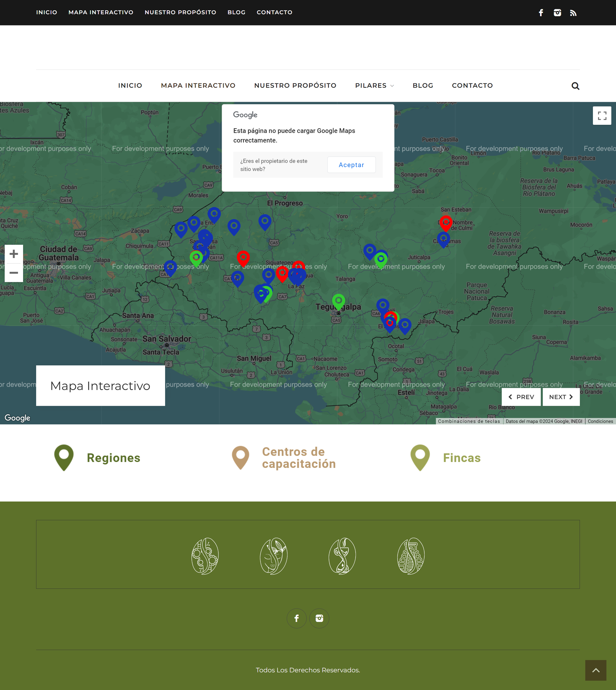Open Nuestro Propósito in main navigation
The width and height of the screenshot is (616, 690).
[295, 85]
